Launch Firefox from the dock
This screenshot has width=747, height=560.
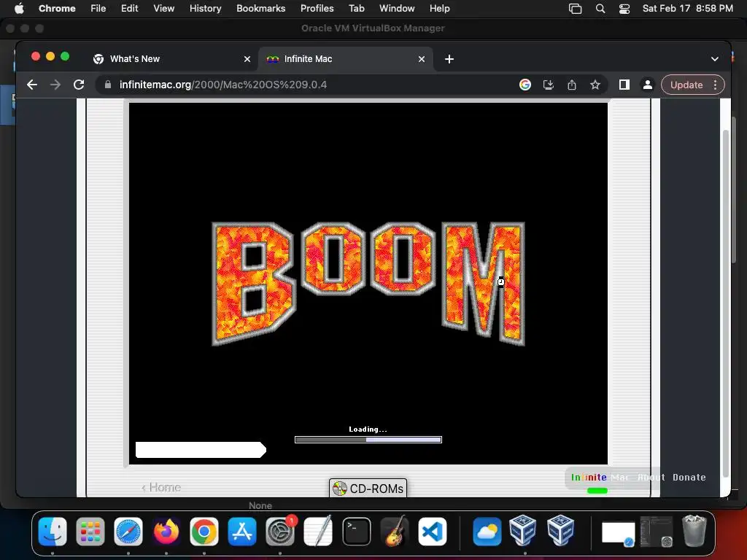point(166,532)
